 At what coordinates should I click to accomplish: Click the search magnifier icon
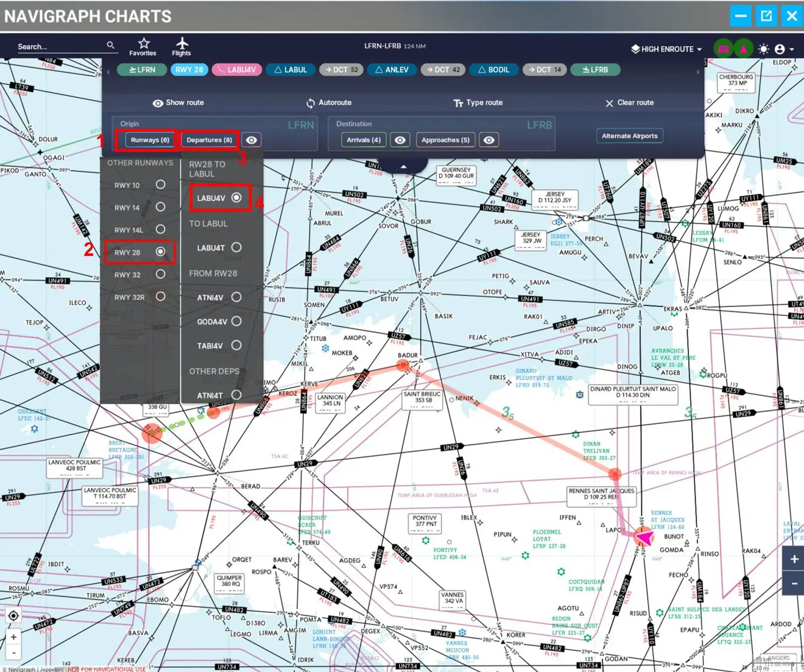[110, 45]
